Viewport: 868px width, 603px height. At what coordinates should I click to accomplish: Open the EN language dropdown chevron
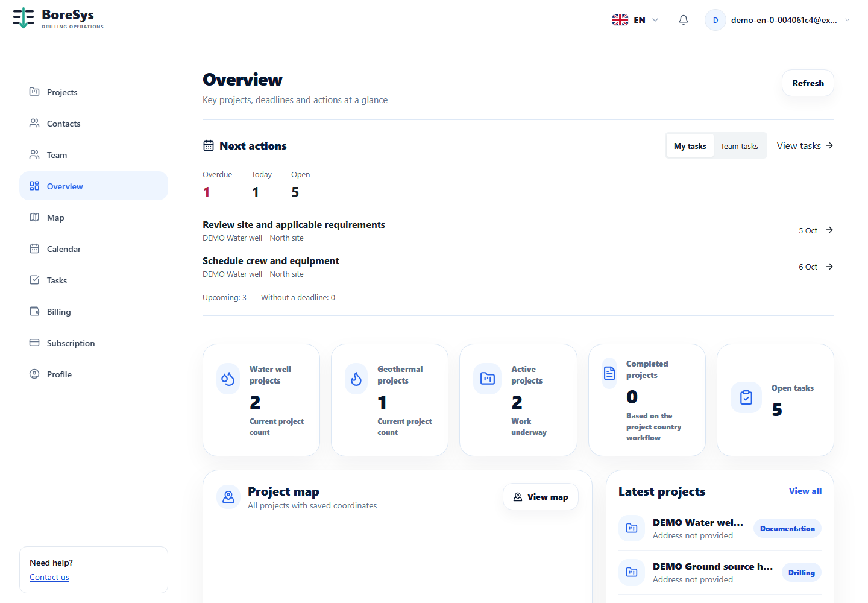point(655,20)
